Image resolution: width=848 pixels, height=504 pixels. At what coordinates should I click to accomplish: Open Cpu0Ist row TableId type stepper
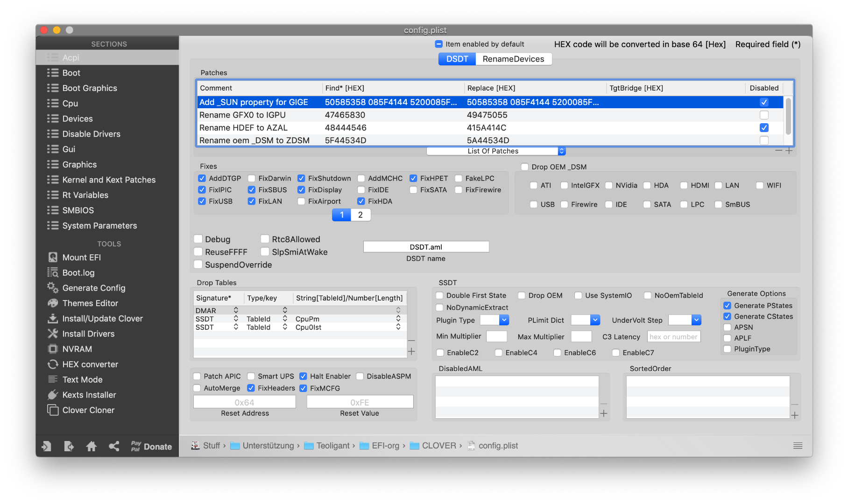(285, 327)
